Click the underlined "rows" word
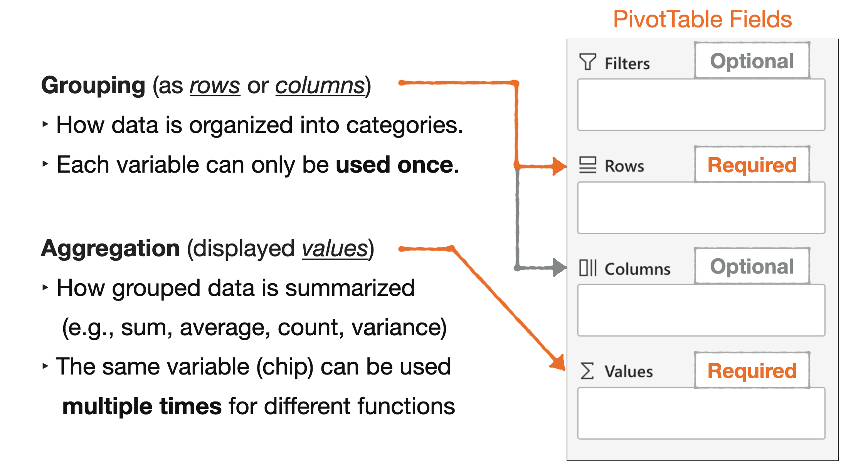868x467 pixels. coord(215,86)
